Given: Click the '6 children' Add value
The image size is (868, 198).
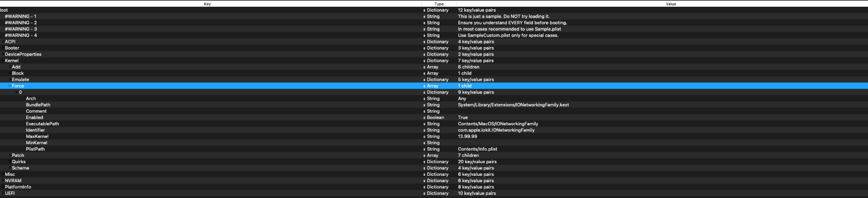Looking at the screenshot, I should point(468,67).
